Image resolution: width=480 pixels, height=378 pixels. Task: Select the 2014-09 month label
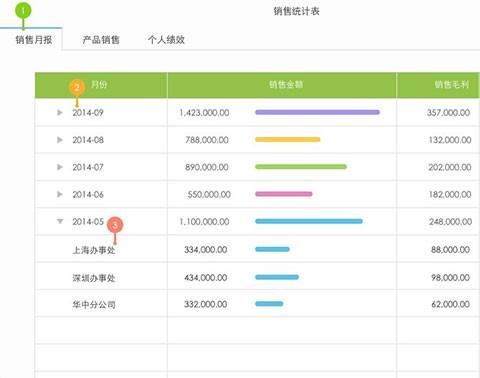pyautogui.click(x=88, y=113)
